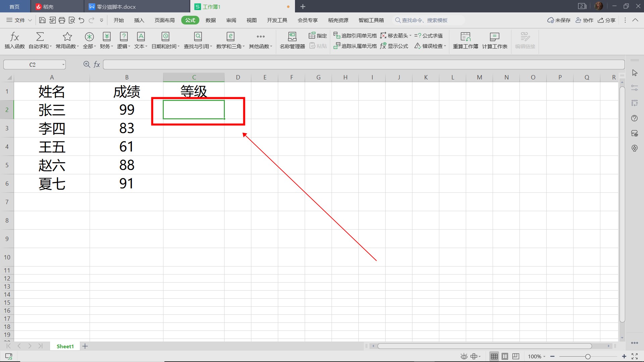Toggle eye protection mode icon
Screen dimensions: 644x362
464,356
